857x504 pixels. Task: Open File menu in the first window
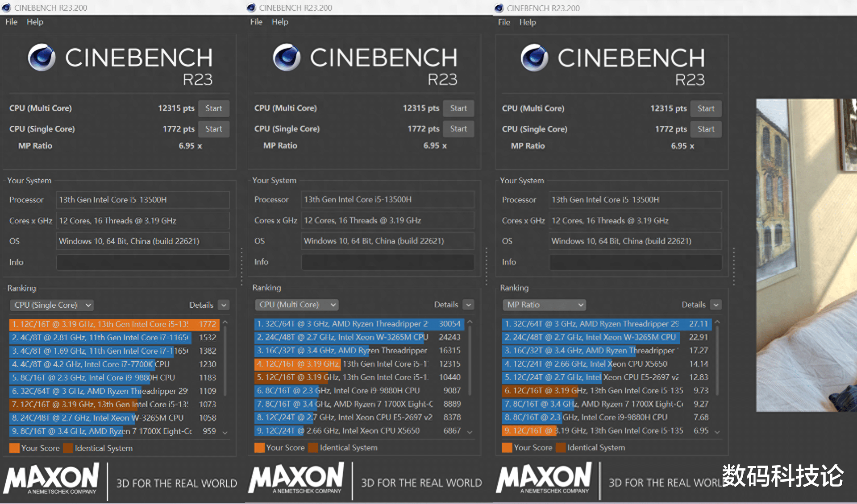coord(11,22)
